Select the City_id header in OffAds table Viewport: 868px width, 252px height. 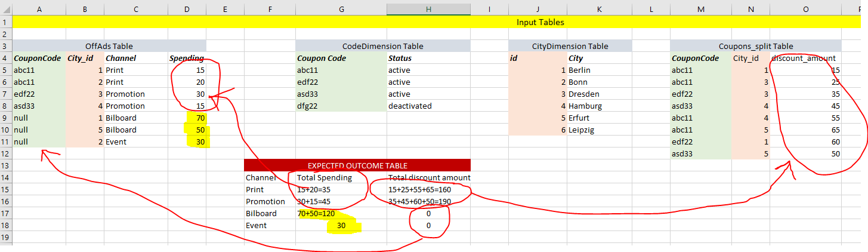(x=85, y=58)
